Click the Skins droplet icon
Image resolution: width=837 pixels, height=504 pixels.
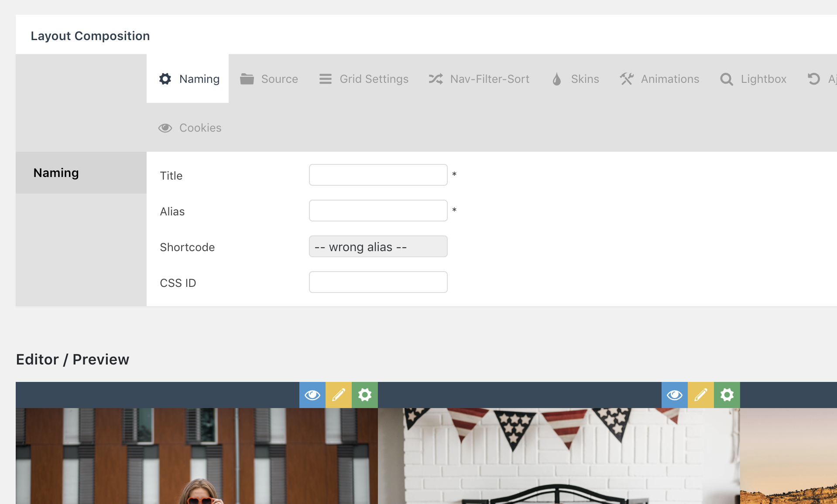tap(556, 79)
